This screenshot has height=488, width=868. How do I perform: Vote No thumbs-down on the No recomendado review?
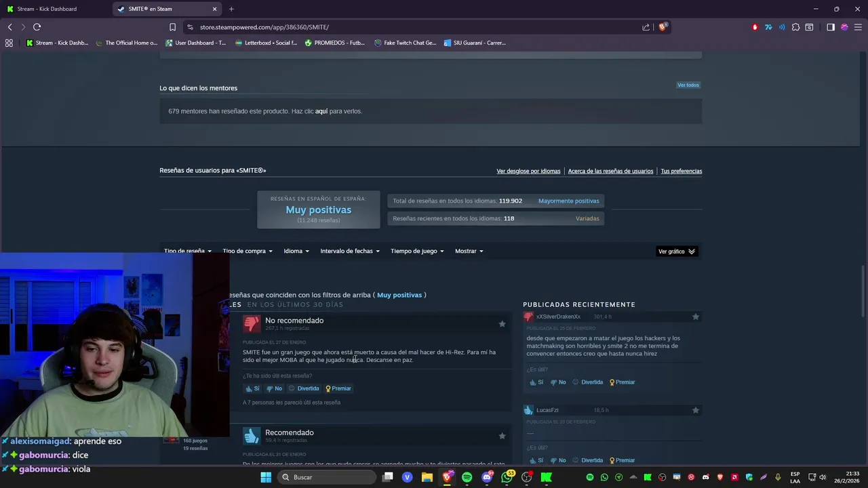point(274,388)
